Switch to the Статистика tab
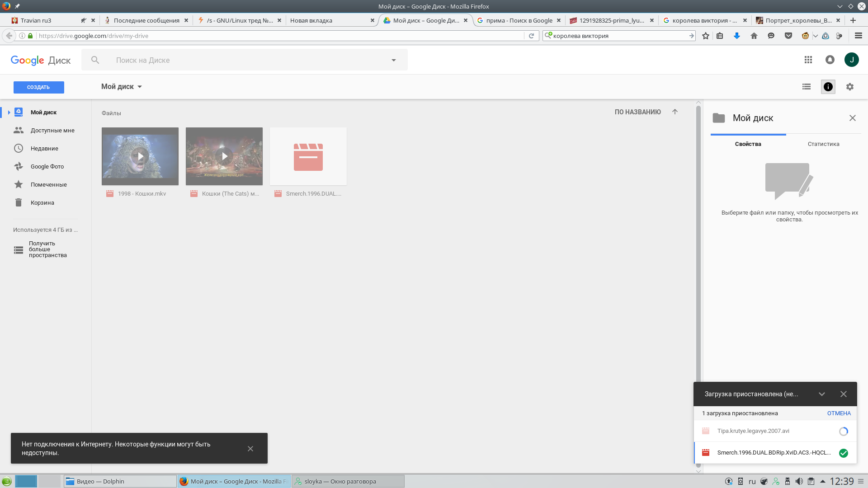868x488 pixels. 824,144
